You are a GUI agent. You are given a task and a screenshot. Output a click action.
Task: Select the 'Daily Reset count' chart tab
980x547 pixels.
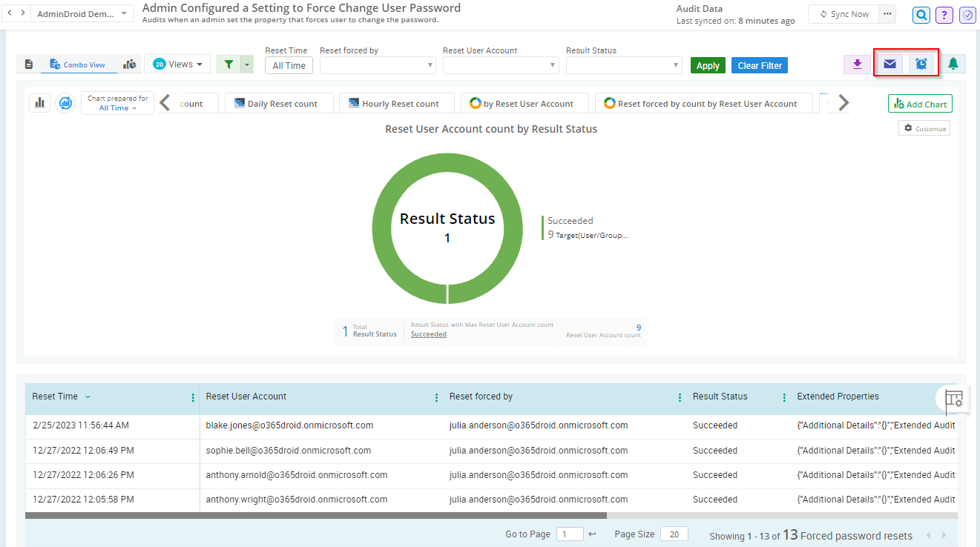click(x=278, y=102)
